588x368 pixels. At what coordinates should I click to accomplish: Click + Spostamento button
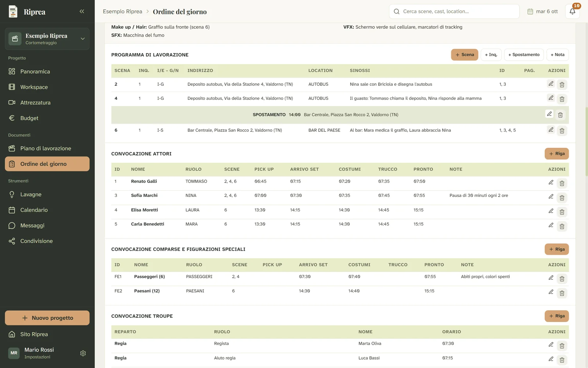pos(524,54)
